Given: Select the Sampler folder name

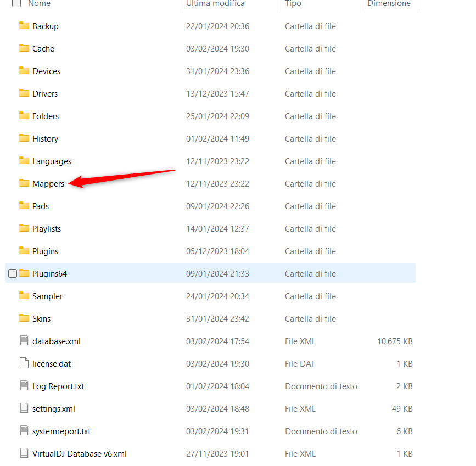Looking at the screenshot, I should point(47,296).
